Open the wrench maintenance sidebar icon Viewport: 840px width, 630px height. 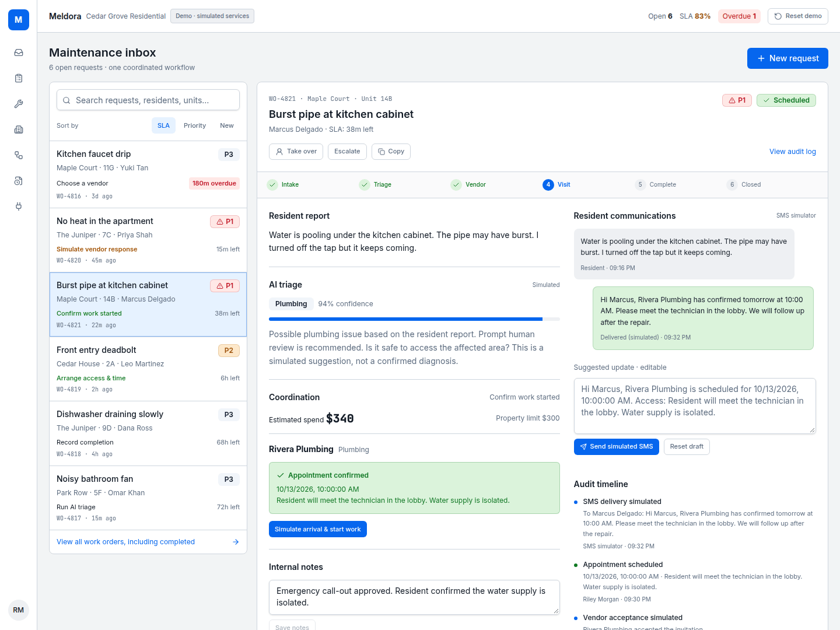point(19,104)
